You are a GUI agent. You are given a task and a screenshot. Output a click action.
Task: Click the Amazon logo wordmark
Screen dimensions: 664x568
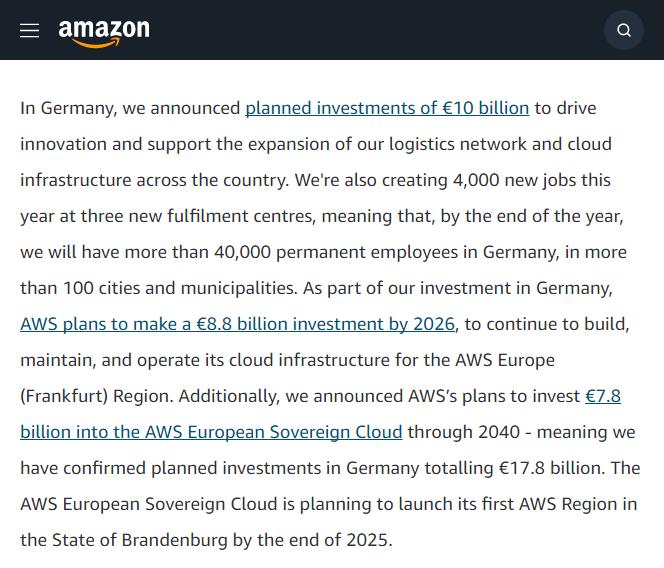pyautogui.click(x=104, y=29)
